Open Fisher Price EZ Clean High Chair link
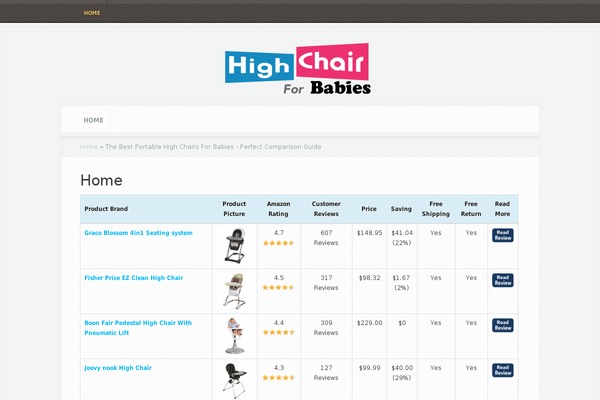This screenshot has width=600, height=400. [x=134, y=278]
